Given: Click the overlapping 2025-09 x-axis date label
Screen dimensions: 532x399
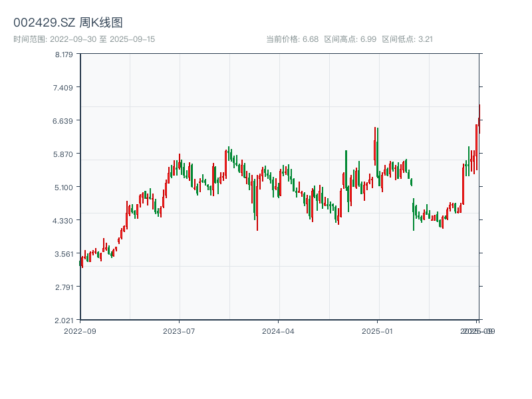Looking at the screenshot, I should tap(478, 331).
